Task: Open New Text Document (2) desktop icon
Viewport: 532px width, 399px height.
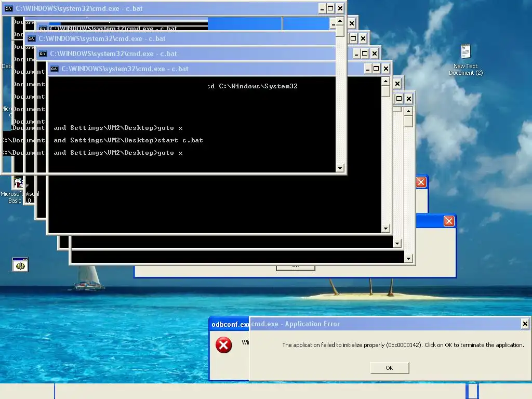Action: click(x=465, y=60)
